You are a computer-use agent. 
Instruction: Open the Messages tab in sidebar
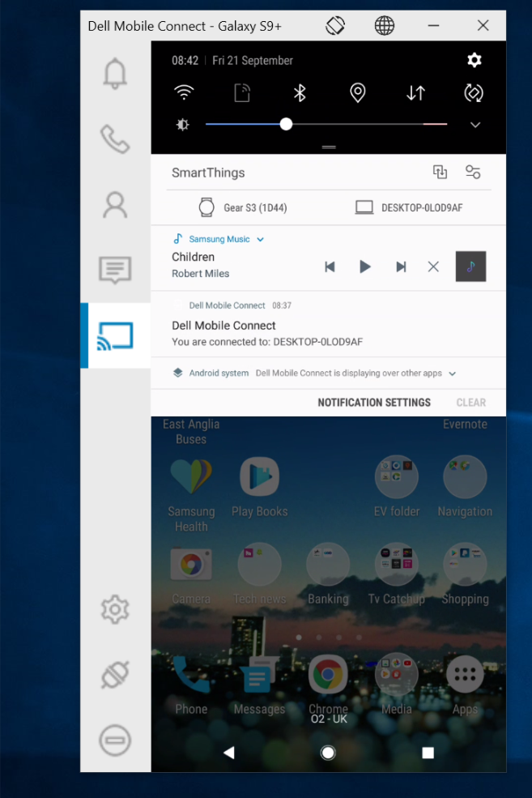pos(115,270)
